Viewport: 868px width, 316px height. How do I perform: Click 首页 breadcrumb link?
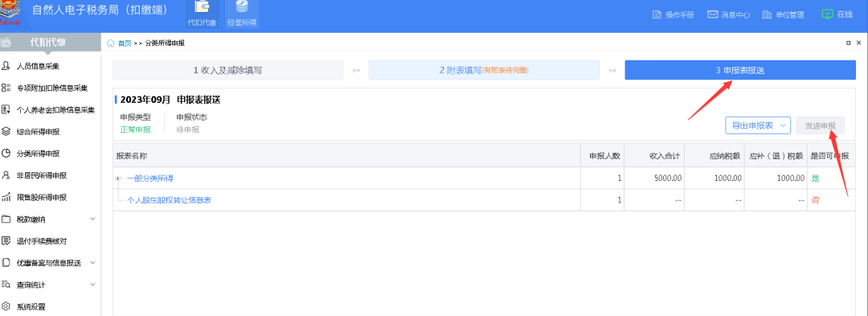pos(125,43)
